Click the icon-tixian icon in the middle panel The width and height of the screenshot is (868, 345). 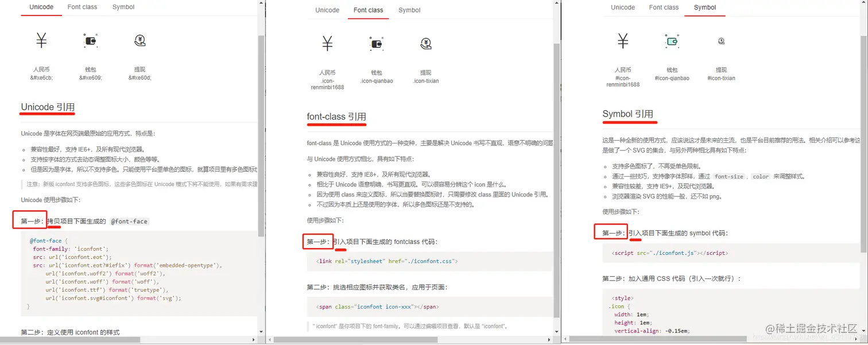tap(425, 42)
